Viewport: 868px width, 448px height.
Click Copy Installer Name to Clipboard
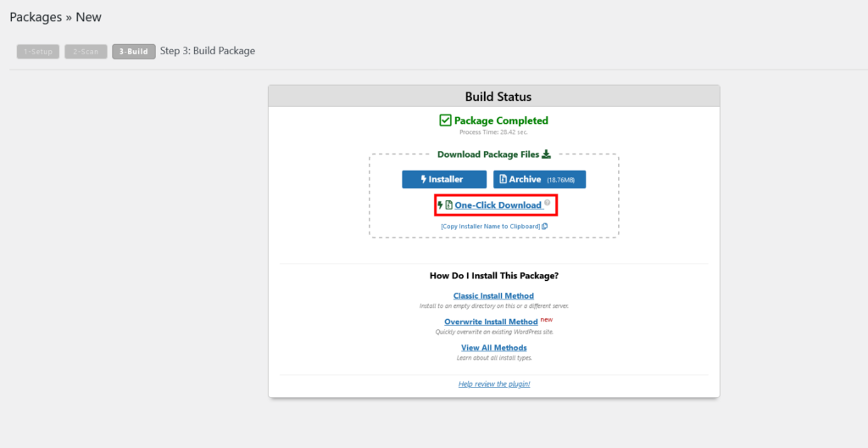point(491,227)
